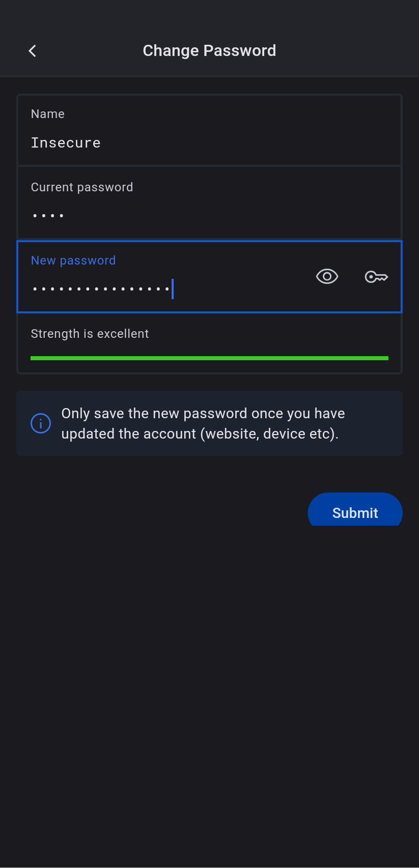Click the 'Only save the new password' notice
This screenshot has width=419, height=868.
tap(203, 414)
